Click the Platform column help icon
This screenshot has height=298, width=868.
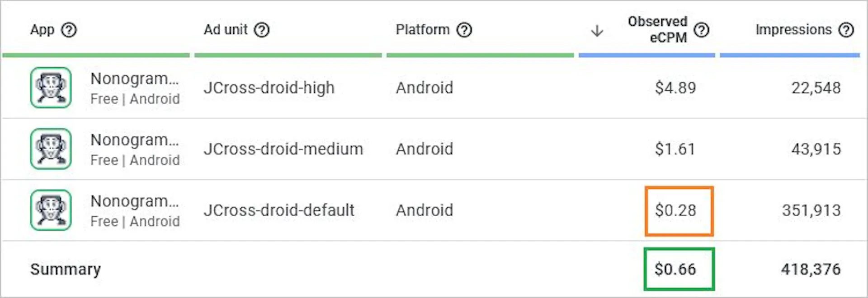click(464, 30)
